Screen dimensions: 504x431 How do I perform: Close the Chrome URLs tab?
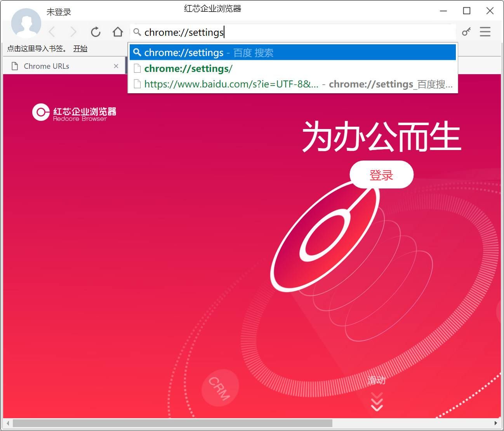[x=116, y=66]
